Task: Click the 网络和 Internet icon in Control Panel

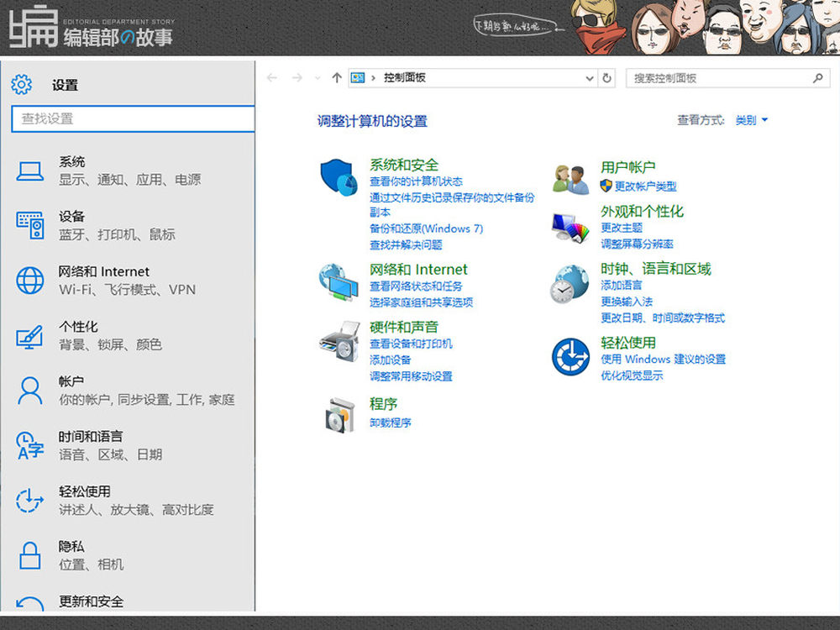Action: click(x=339, y=282)
